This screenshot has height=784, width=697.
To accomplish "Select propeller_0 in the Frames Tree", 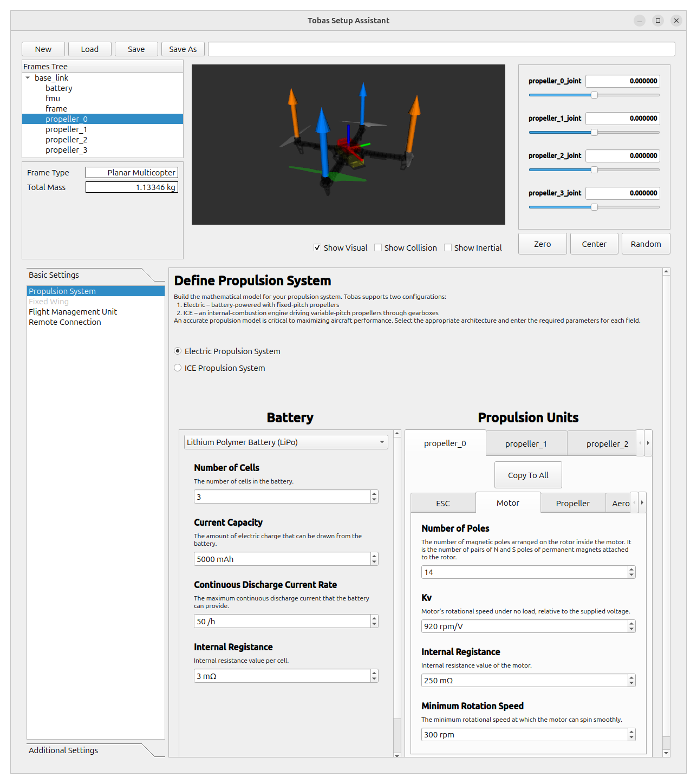I will tap(102, 119).
